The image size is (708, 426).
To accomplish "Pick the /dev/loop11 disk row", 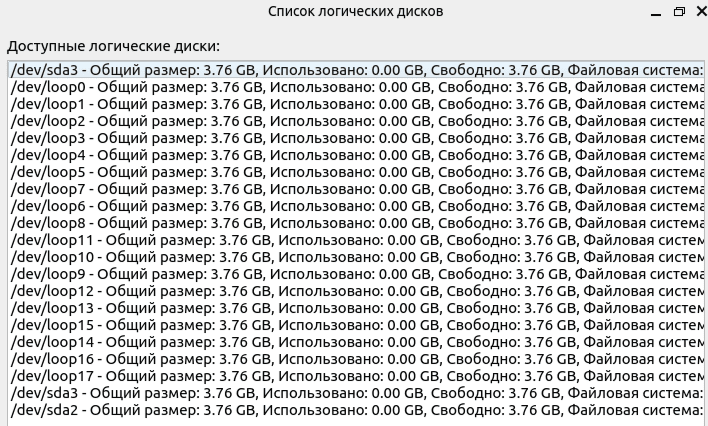I will pos(356,240).
